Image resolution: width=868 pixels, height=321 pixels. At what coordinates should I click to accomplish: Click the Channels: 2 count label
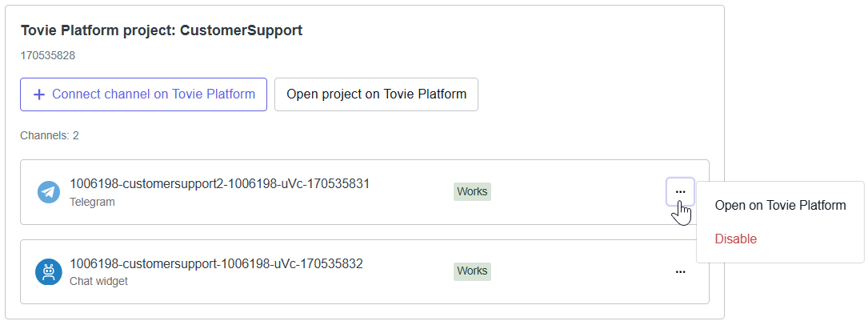point(50,135)
